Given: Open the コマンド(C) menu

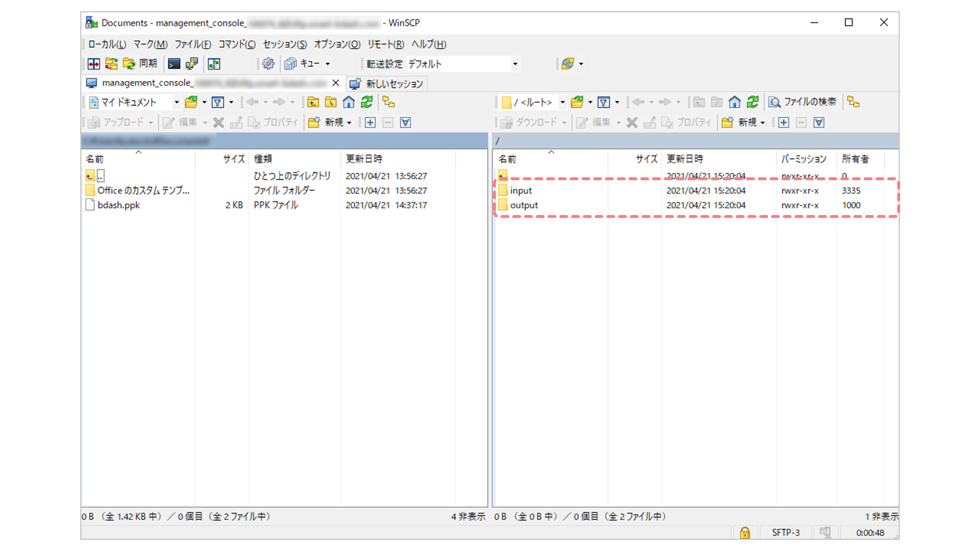Looking at the screenshot, I should click(237, 45).
